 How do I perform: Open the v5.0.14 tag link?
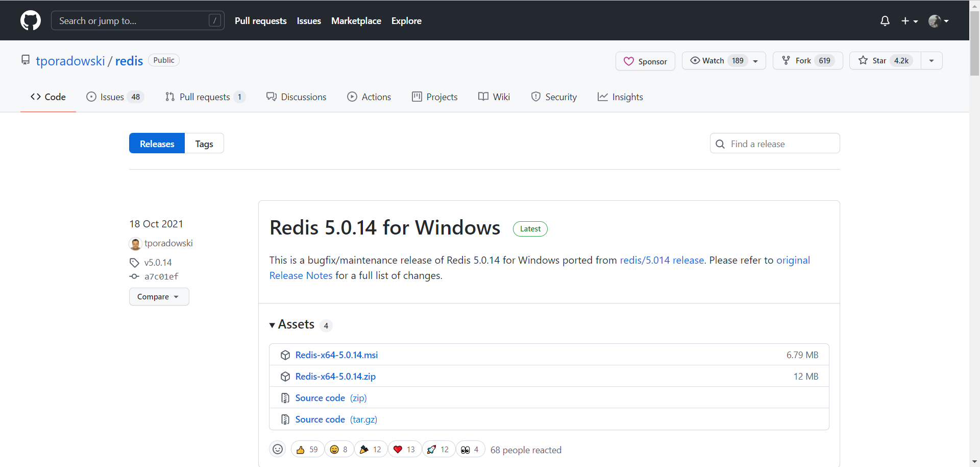(158, 263)
